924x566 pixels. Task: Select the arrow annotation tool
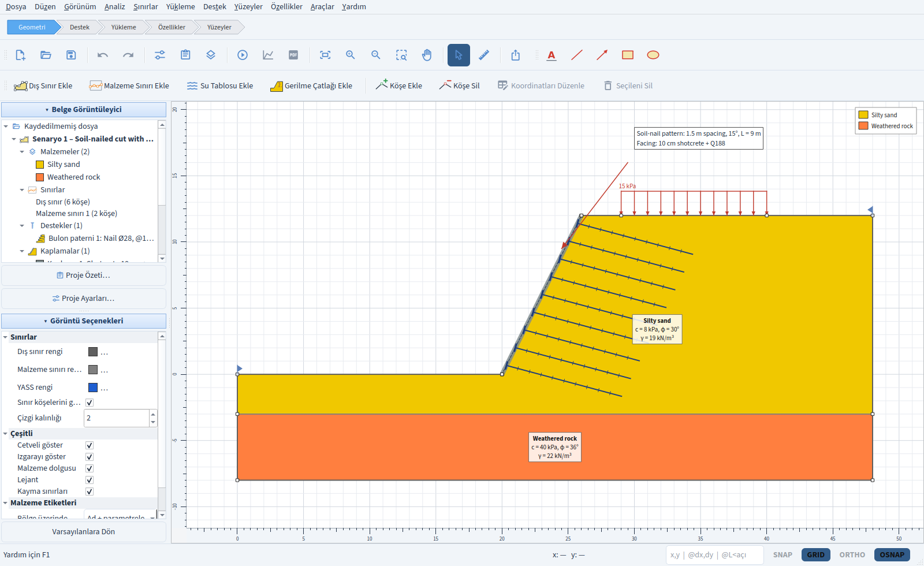click(602, 55)
